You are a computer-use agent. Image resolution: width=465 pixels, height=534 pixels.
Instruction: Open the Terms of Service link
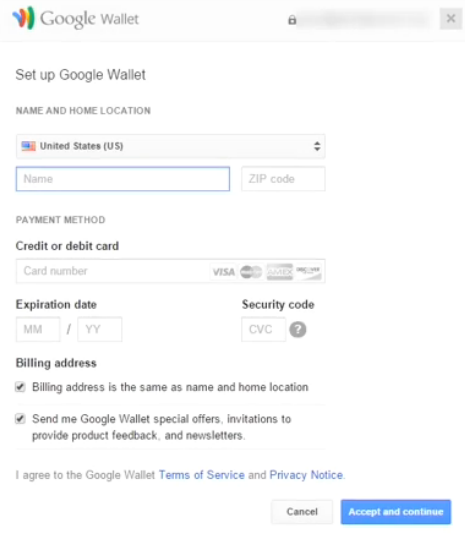202,475
